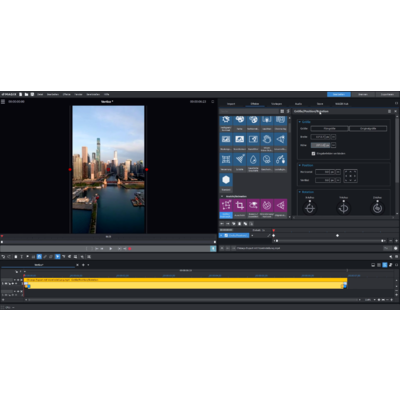Click the Breite width input field
This screenshot has height=400, width=400.
[x=318, y=137]
